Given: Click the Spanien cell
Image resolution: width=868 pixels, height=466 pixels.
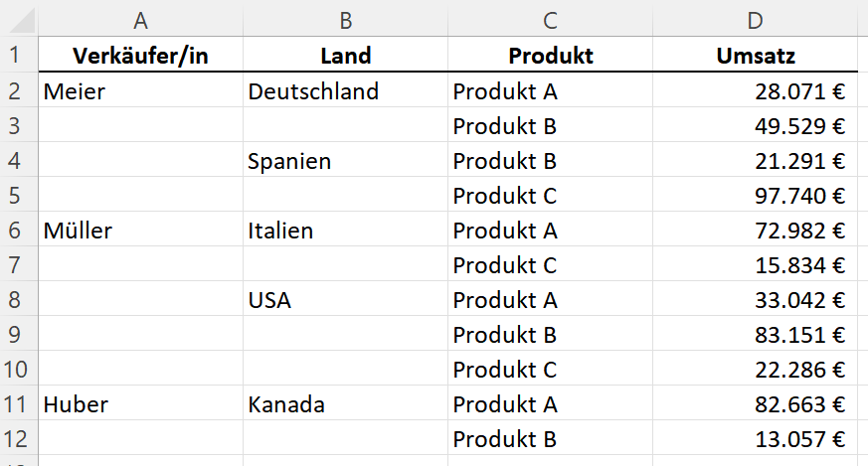Looking at the screenshot, I should [x=345, y=160].
